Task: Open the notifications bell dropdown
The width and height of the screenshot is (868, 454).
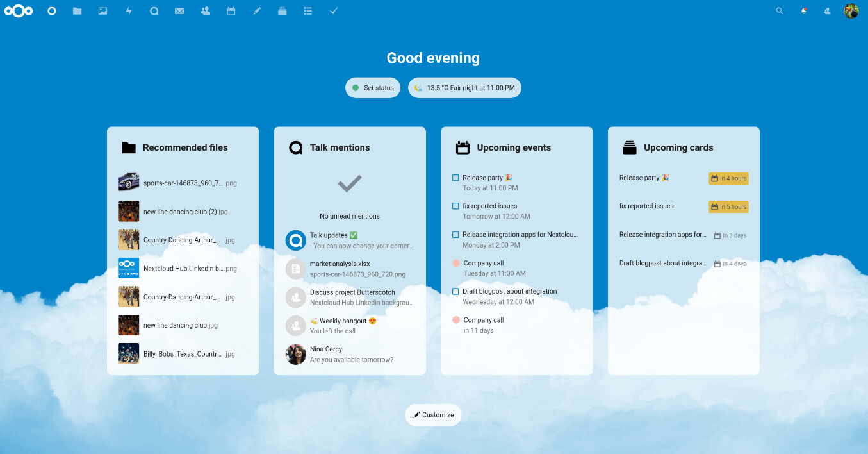Action: [x=803, y=11]
